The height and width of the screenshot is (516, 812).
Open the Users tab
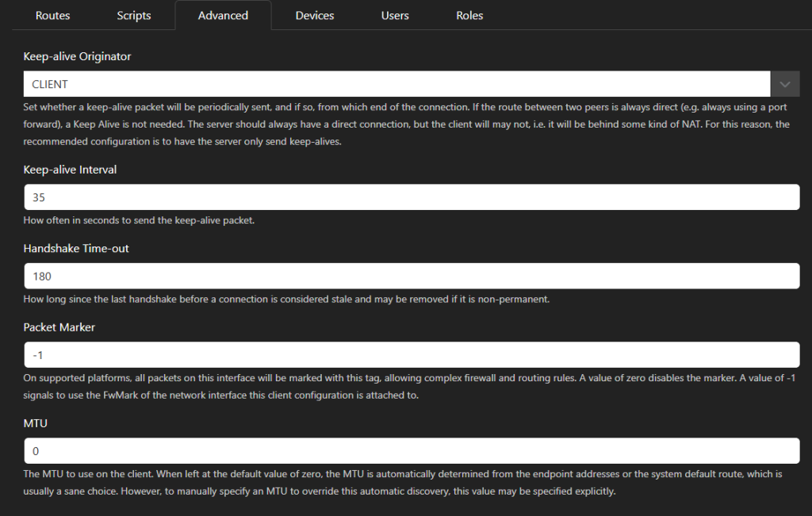(x=395, y=16)
